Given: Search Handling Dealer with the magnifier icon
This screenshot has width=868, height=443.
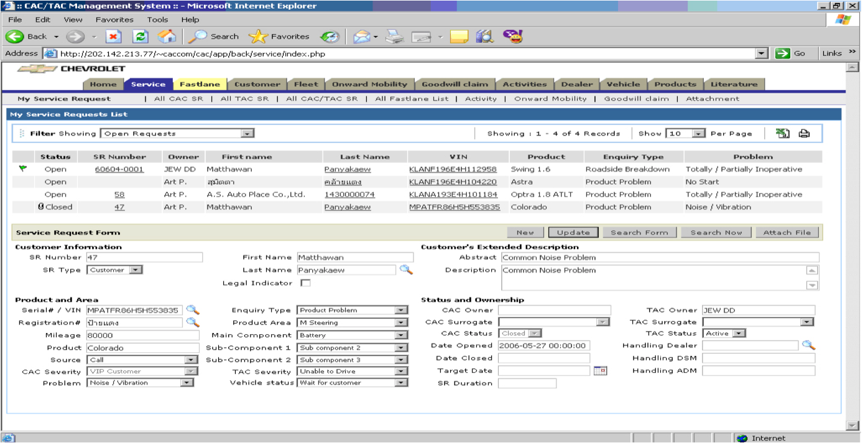Looking at the screenshot, I should (x=808, y=345).
